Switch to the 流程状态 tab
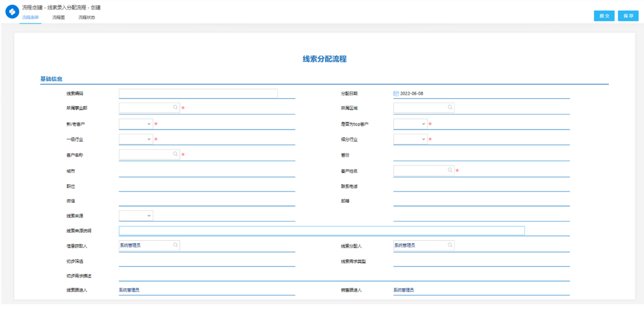The width and height of the screenshot is (644, 309). 87,17
